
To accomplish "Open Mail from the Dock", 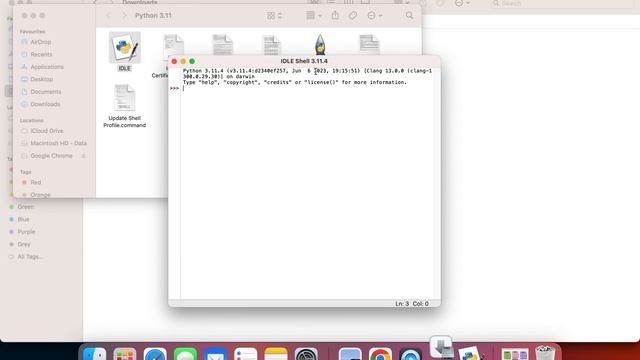I will click(x=216, y=354).
